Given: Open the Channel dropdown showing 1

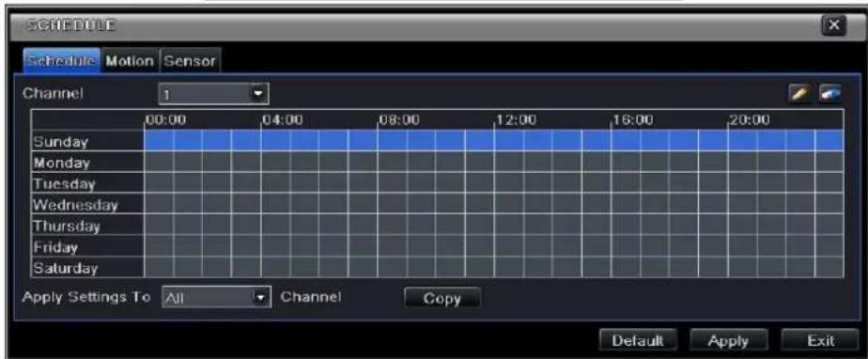Looking at the screenshot, I should tap(213, 94).
